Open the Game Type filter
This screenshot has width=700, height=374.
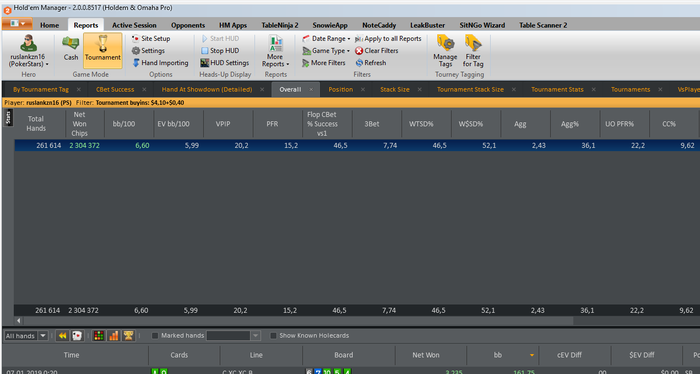[326, 50]
